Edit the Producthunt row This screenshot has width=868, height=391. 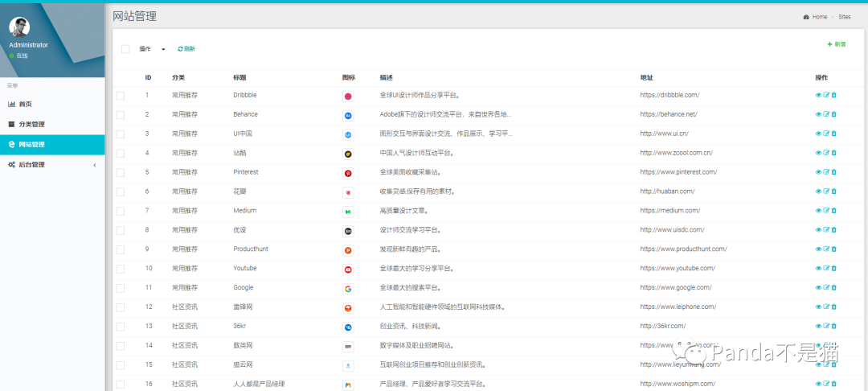(x=826, y=249)
